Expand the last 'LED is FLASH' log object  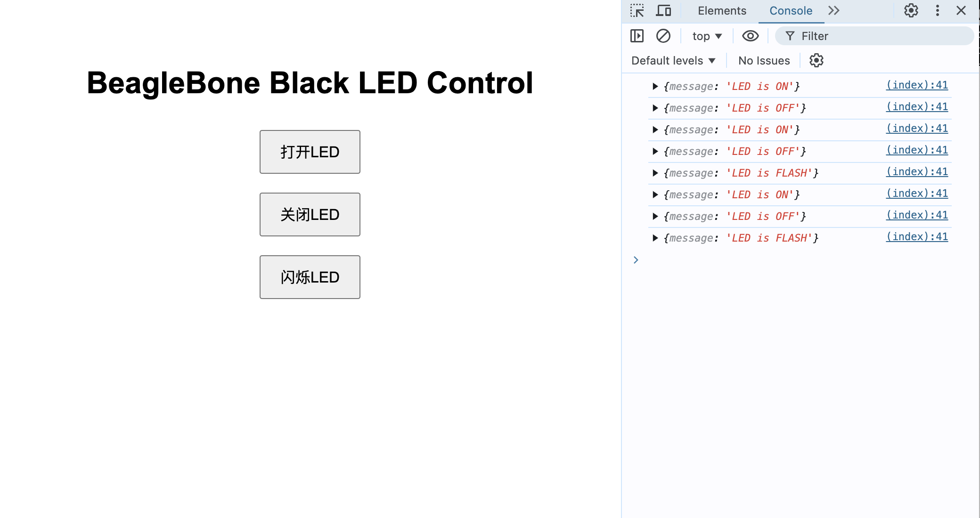click(x=655, y=238)
